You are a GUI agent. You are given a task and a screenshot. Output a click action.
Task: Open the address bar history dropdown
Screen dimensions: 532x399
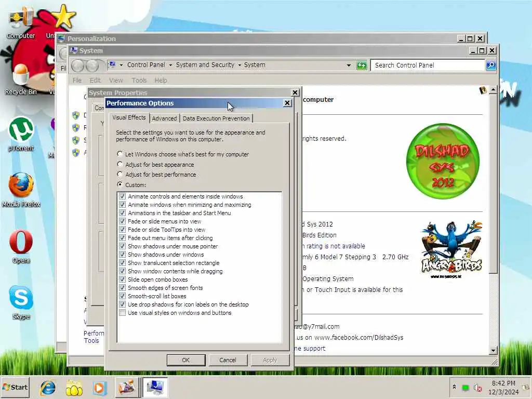[x=349, y=65]
